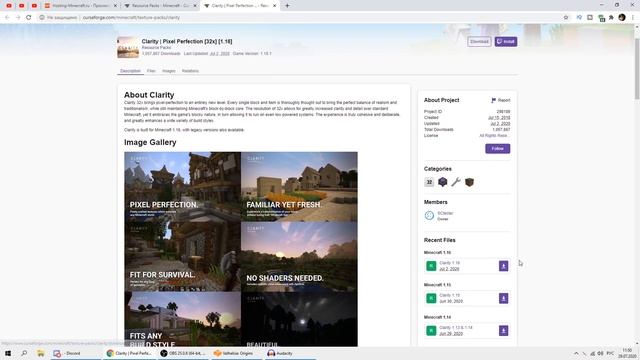This screenshot has height=360, width=640.
Task: Open the blue translate extension icon
Action: coord(579,18)
